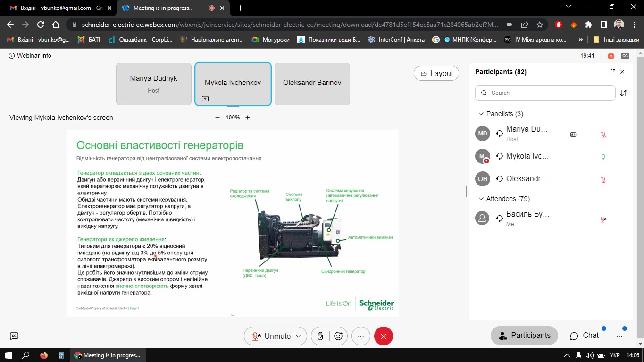644x362 pixels.
Task: Open the Chrome extensions puzzle menu
Action: (589, 25)
